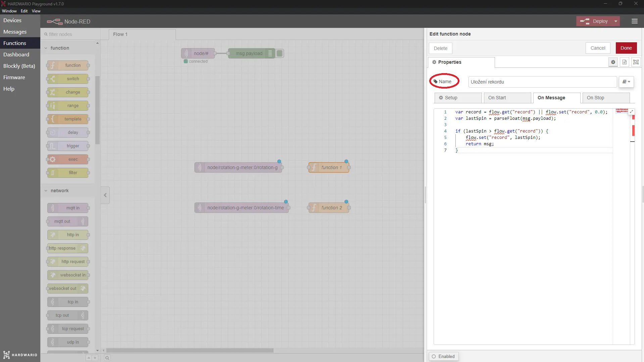This screenshot has width=644, height=362.
Task: Select the exec node in palette
Action: pyautogui.click(x=68, y=159)
